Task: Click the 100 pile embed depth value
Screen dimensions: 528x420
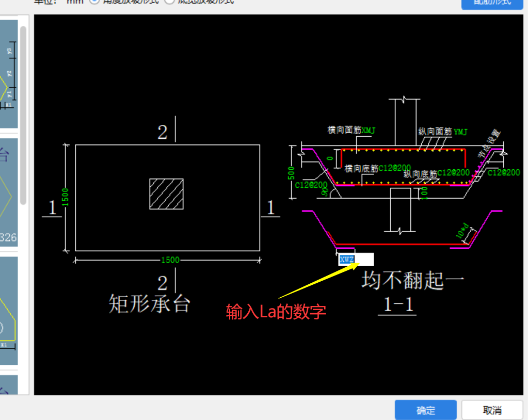Action: pos(425,193)
